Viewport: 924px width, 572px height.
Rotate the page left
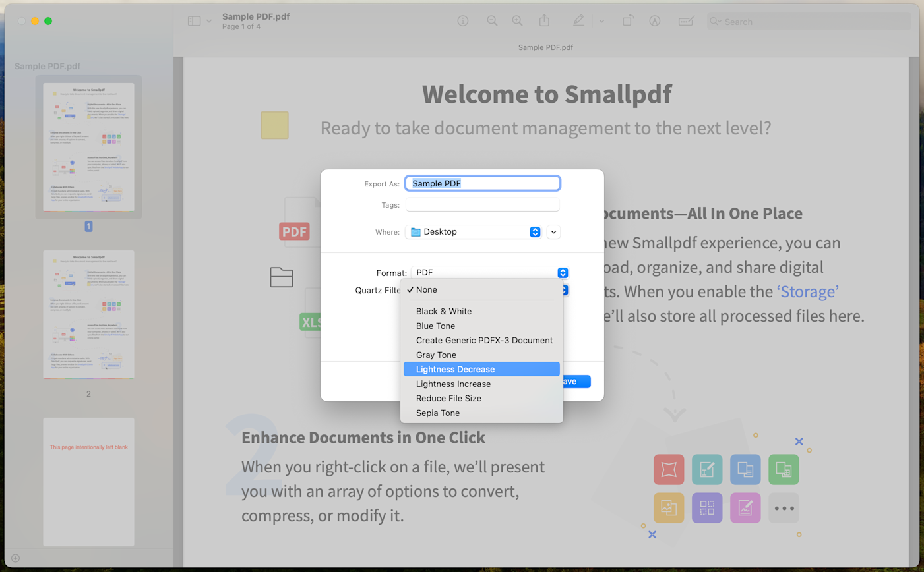tap(627, 21)
